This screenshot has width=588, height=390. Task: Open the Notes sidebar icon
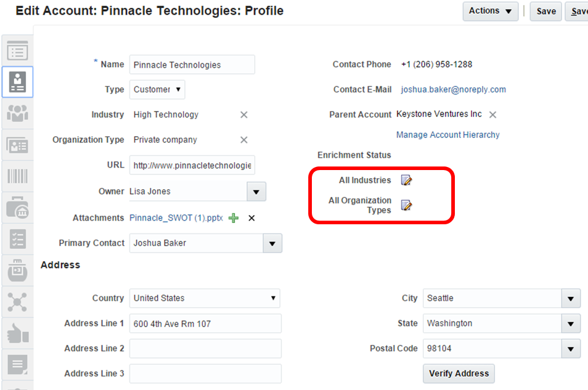coord(17,365)
